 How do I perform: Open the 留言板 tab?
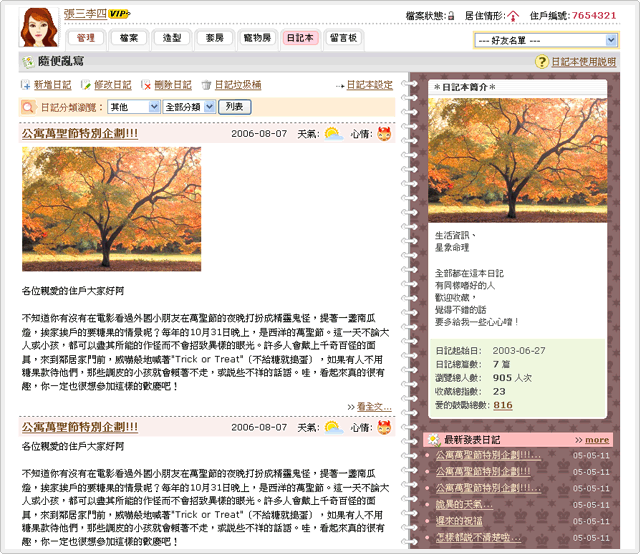(x=343, y=38)
